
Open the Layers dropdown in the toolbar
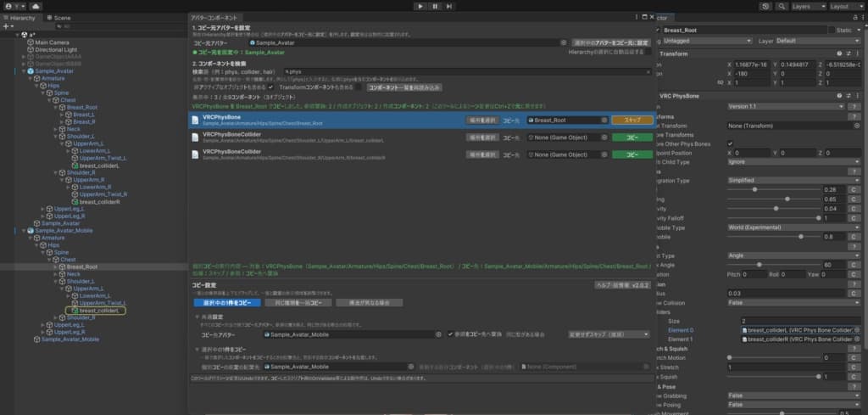click(x=808, y=6)
